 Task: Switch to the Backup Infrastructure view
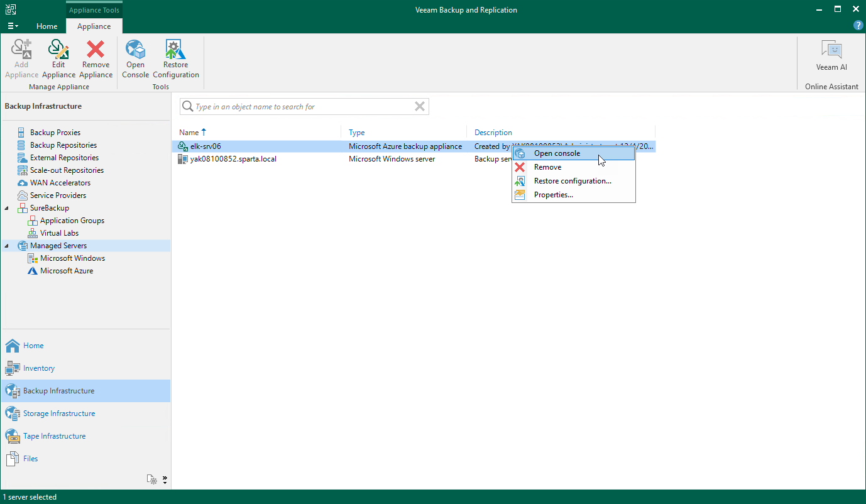(85, 391)
